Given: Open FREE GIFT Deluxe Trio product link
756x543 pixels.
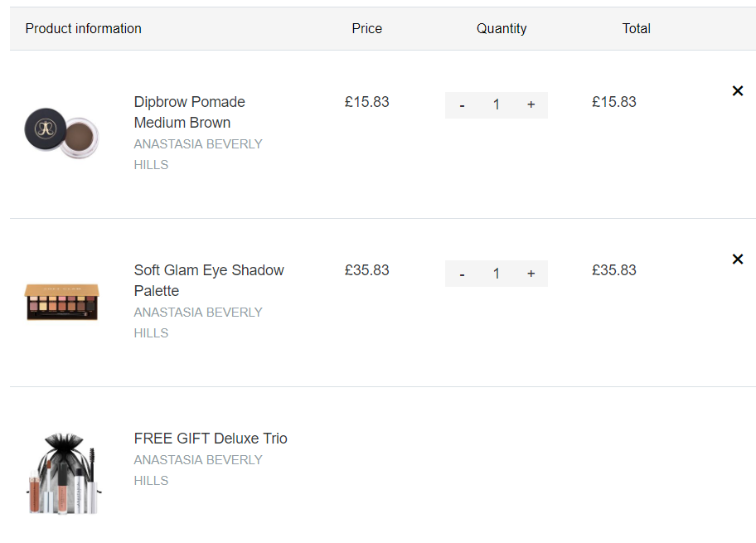Looking at the screenshot, I should (211, 439).
